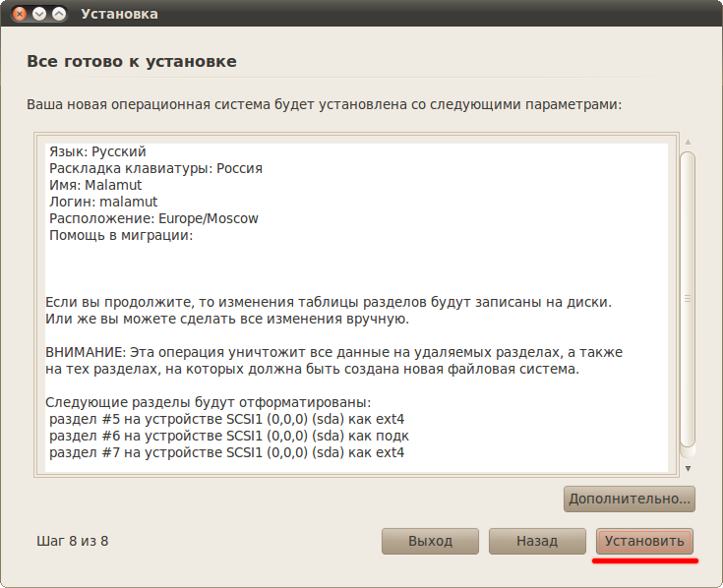Click the 'раздел #6' swap partition line
Viewport: 723px width, 588px height.
pos(228,436)
